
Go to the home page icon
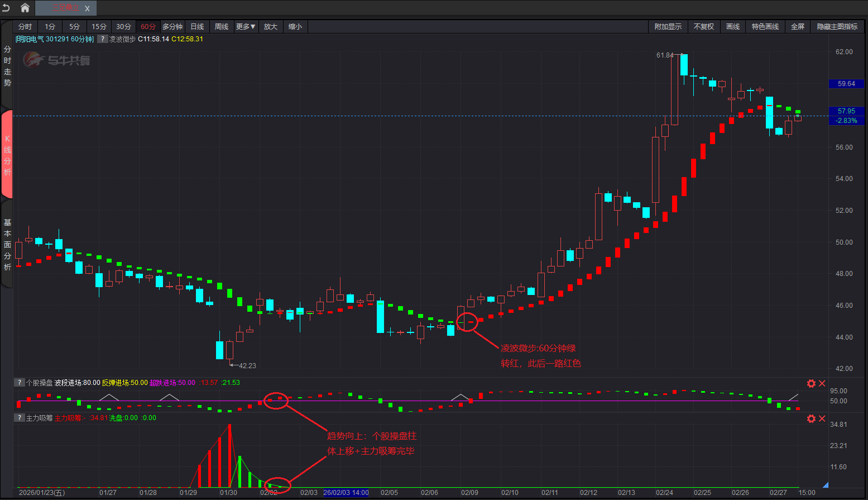[25, 8]
